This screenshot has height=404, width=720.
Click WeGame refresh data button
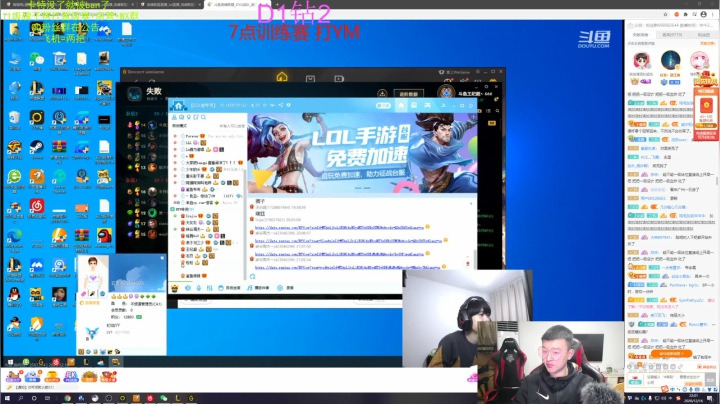pyautogui.click(x=408, y=94)
